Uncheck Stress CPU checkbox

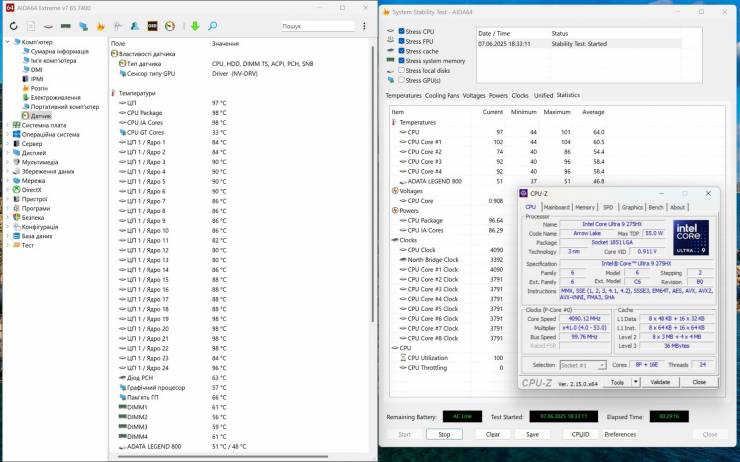coord(401,31)
